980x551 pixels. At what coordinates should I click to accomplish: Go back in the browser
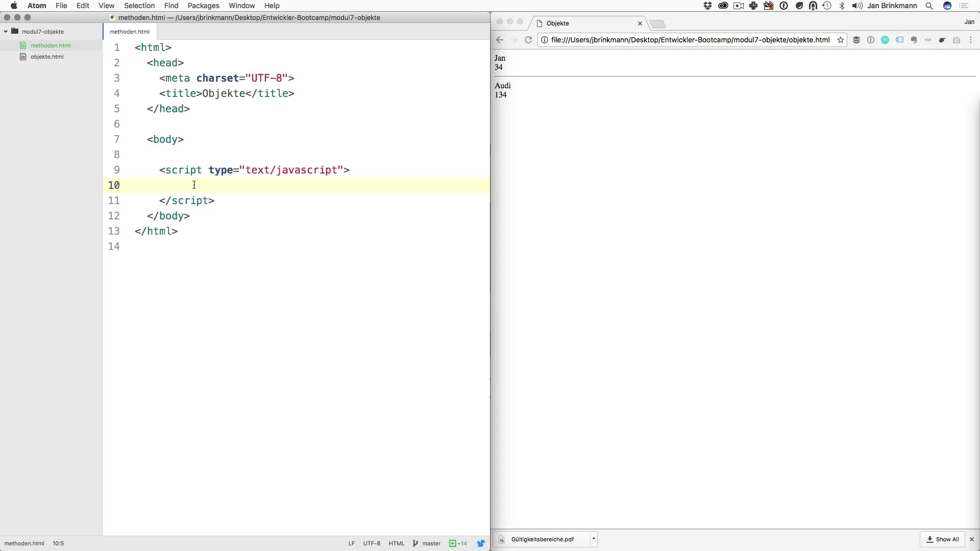pyautogui.click(x=500, y=40)
